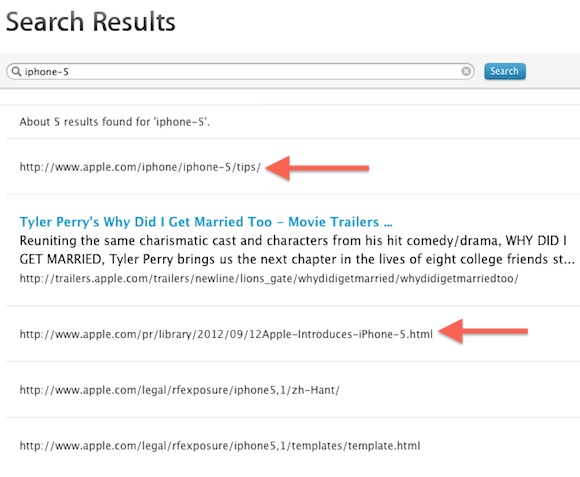Open the rfexposure iphone5,1 zh-Hant URL

(179, 390)
